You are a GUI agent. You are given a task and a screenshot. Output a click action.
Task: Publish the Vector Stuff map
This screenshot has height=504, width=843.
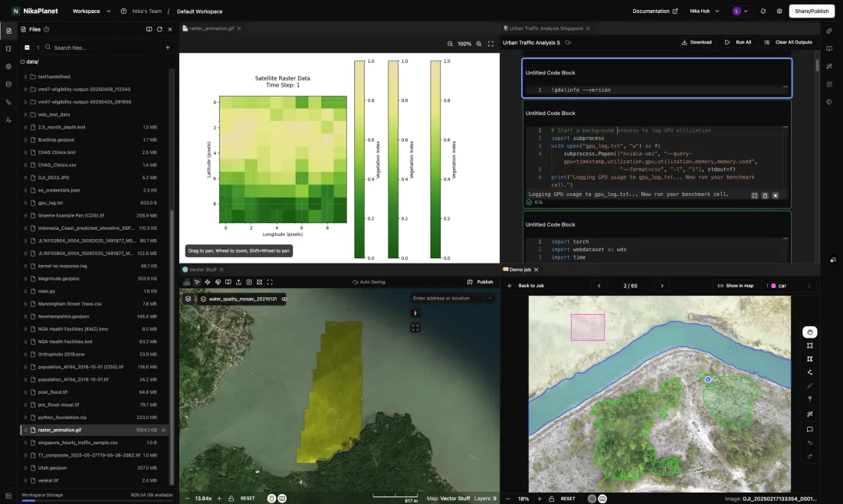(480, 282)
